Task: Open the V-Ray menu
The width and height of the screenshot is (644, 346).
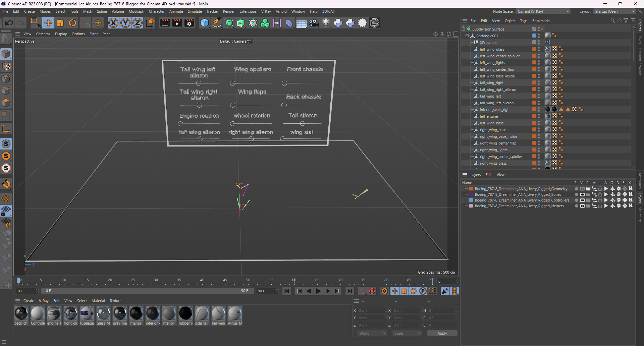Action: click(266, 11)
